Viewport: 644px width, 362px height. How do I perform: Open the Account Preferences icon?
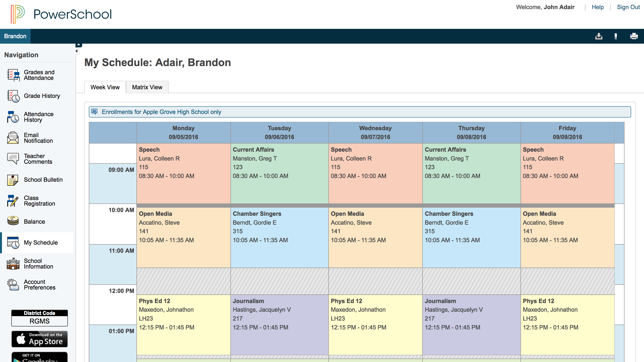pyautogui.click(x=13, y=285)
